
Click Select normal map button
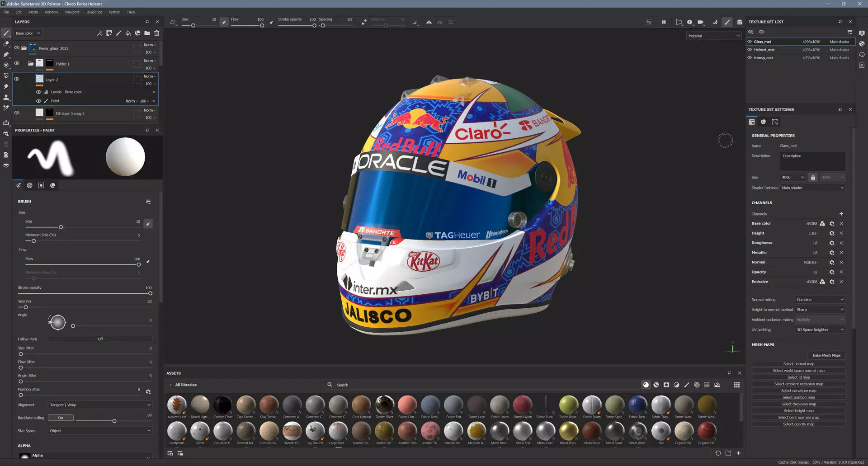(x=798, y=364)
